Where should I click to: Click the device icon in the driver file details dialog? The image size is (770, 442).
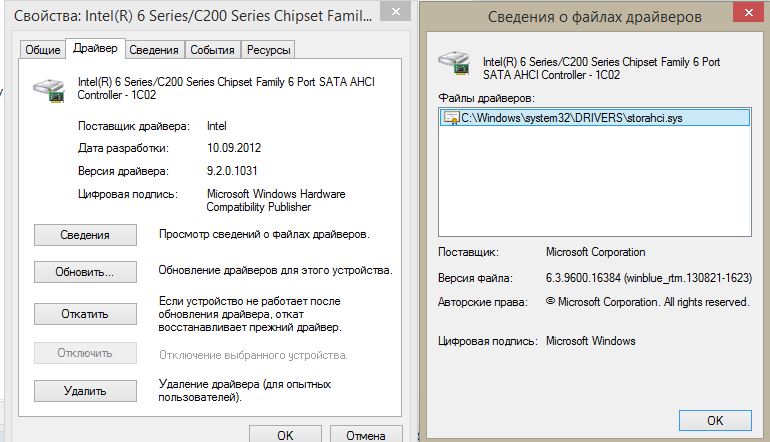point(455,64)
